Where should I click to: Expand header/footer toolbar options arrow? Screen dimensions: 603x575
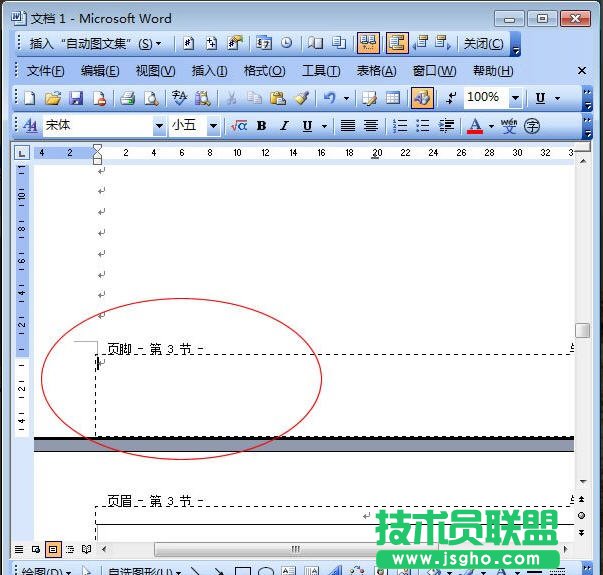(516, 44)
